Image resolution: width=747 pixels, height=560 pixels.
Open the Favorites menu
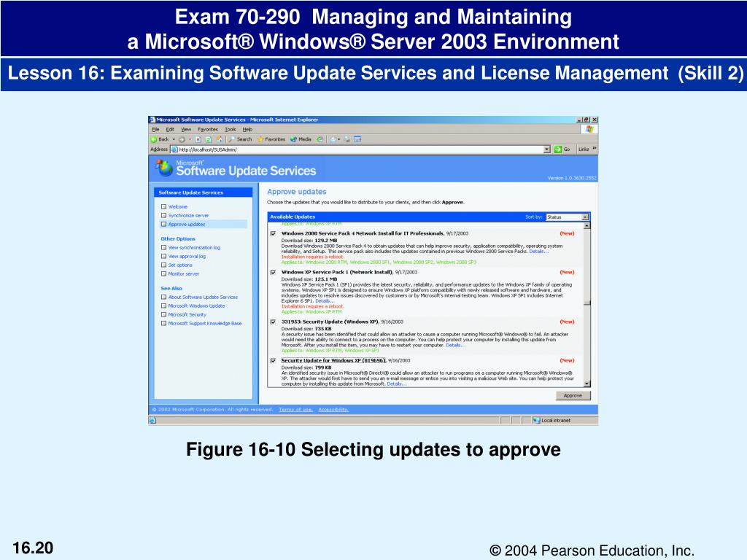[208, 130]
